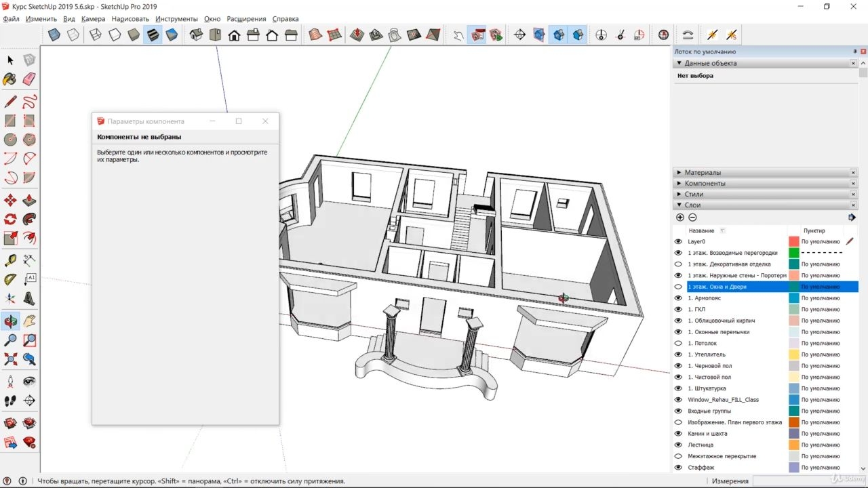Screen dimensions: 868x488
Task: Click the Zoom magnifier tool
Action: pyautogui.click(x=10, y=340)
